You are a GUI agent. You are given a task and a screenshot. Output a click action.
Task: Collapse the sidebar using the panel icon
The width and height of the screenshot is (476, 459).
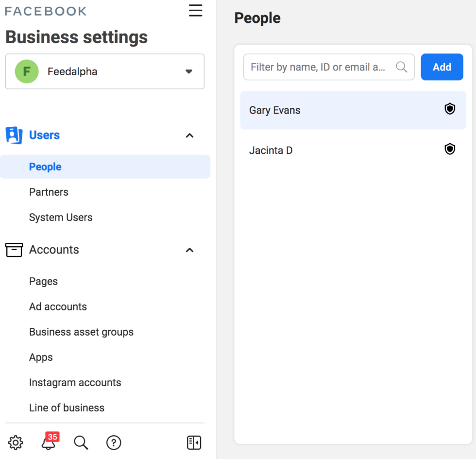click(193, 442)
